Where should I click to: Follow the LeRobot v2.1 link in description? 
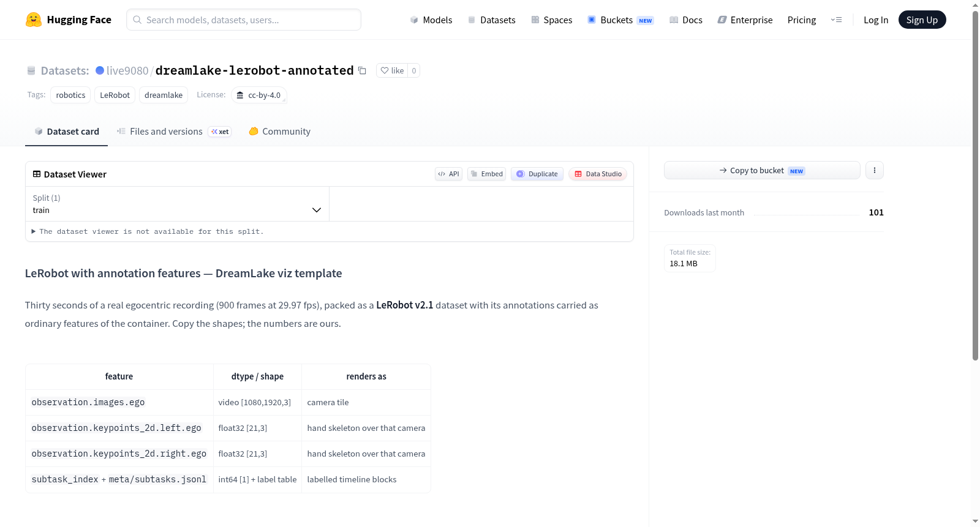click(405, 305)
